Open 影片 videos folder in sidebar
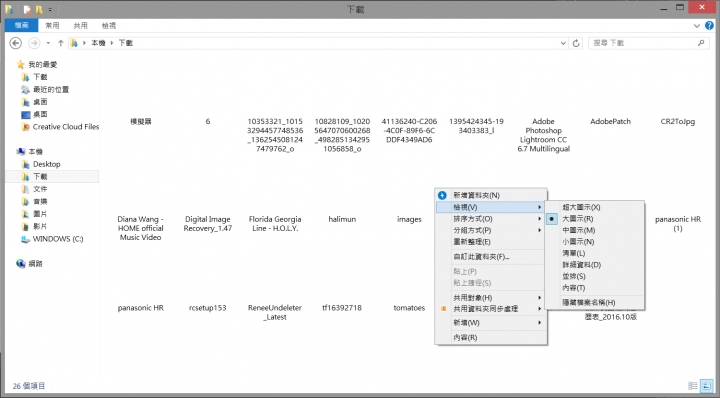 (x=34, y=226)
